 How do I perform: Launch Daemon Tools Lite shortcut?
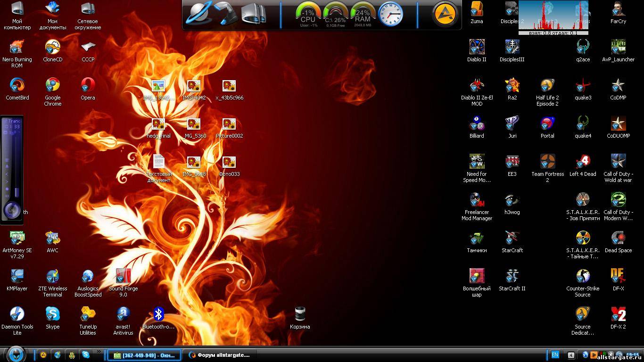click(17, 314)
